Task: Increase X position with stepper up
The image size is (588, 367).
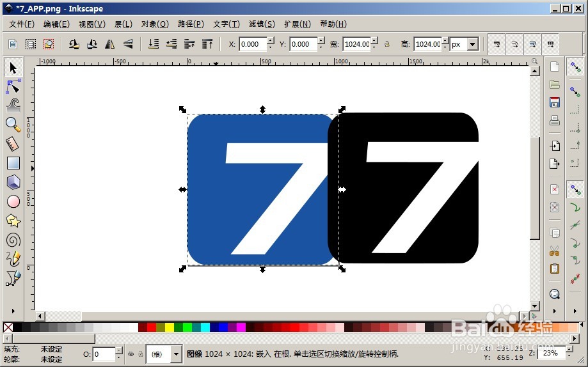Action: coord(271,40)
